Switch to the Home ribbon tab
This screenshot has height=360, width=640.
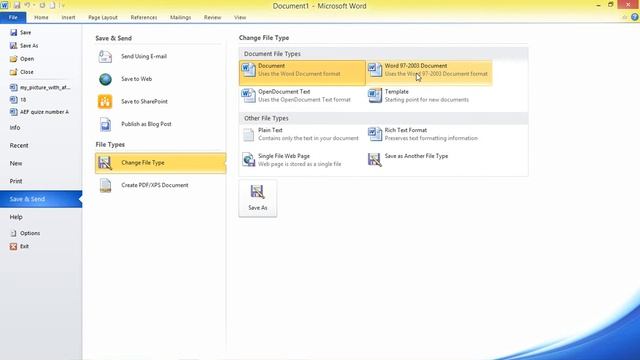click(41, 18)
